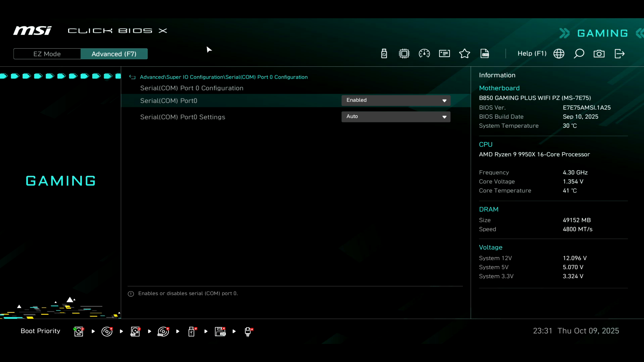
Task: Click the back arrow next to the breadcrumb
Action: point(132,77)
